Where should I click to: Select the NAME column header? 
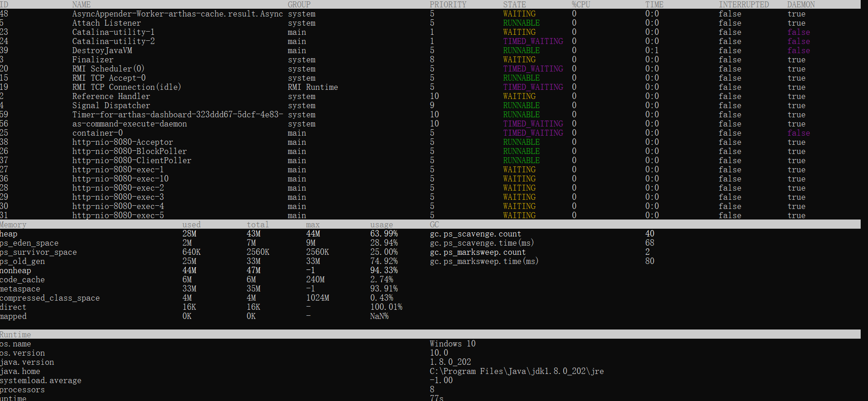pos(81,5)
